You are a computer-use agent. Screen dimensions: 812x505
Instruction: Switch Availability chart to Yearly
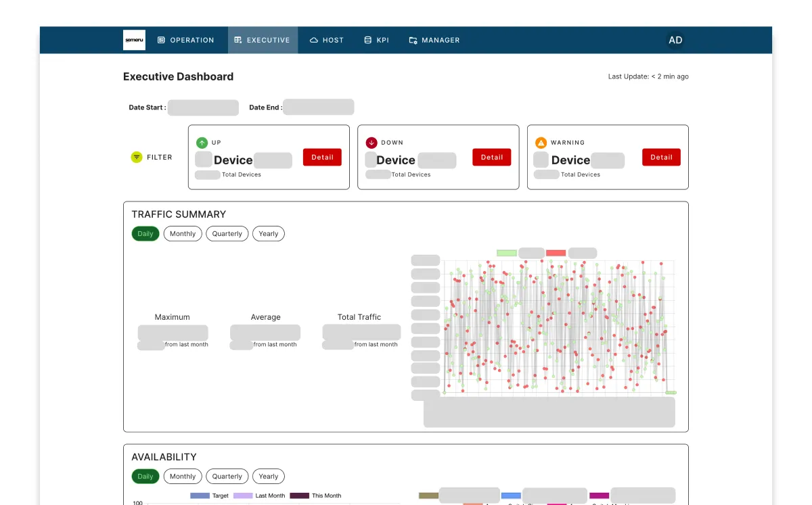coord(268,476)
